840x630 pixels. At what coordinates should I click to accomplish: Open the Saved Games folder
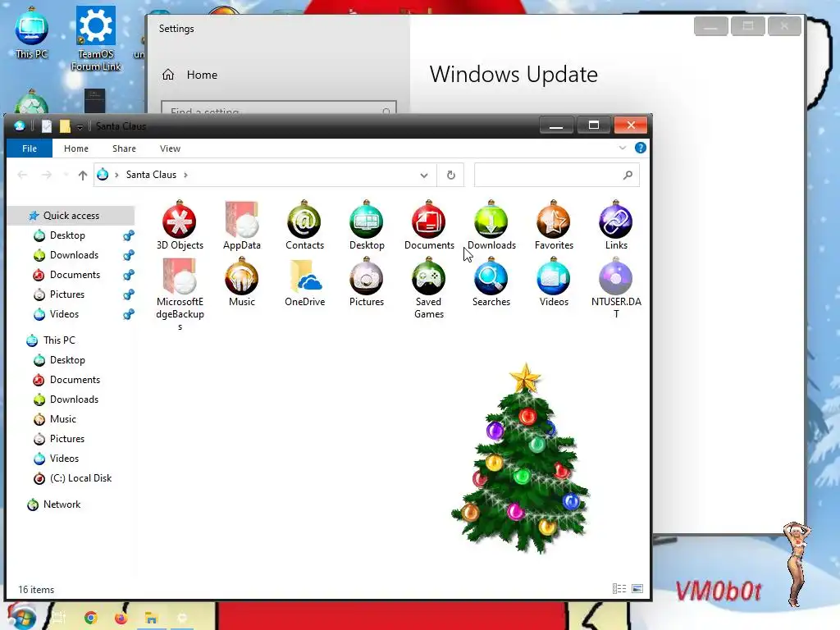pos(428,288)
